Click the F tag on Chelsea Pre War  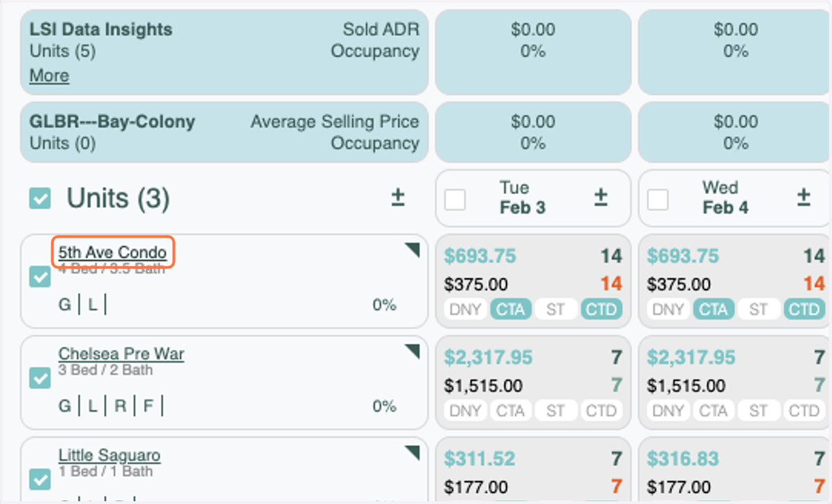148,406
